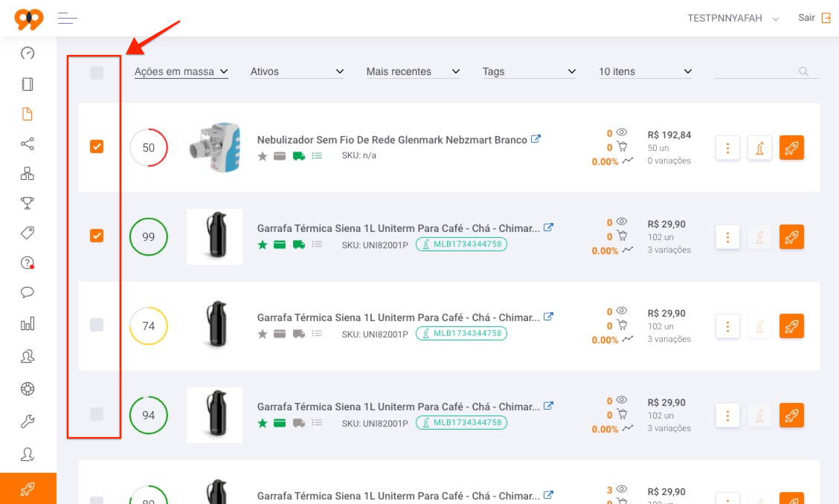This screenshot has height=504, width=839.
Task: Click the orange rocket tab at sidebar bottom
Action: coord(28,488)
